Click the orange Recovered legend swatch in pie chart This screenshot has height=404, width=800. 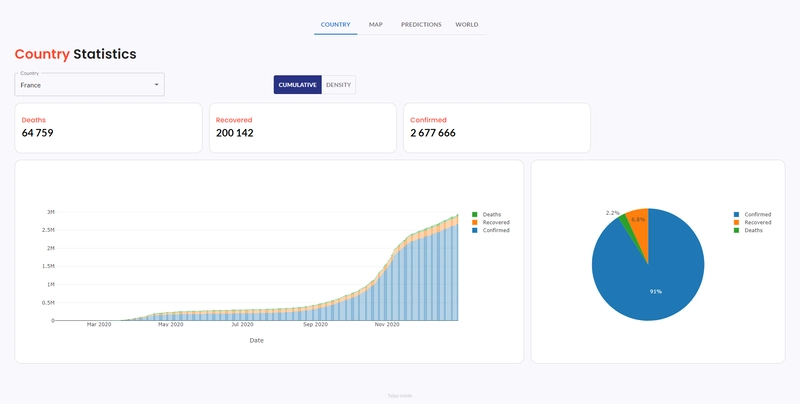pyautogui.click(x=736, y=222)
